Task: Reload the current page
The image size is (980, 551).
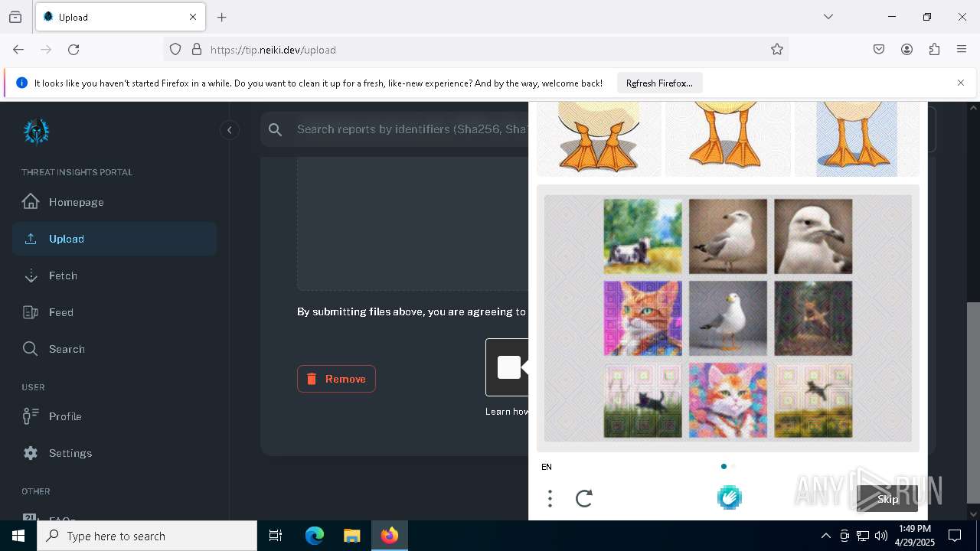Action: point(73,50)
